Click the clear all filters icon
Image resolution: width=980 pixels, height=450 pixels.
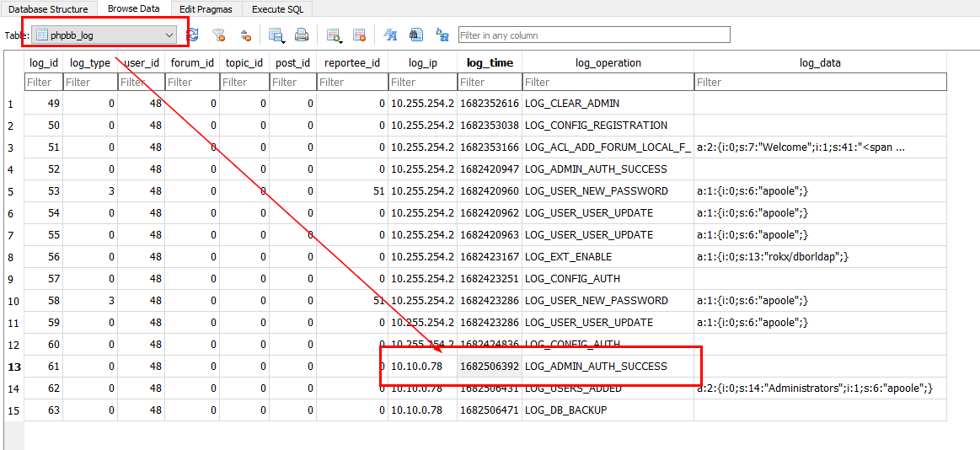pyautogui.click(x=219, y=35)
